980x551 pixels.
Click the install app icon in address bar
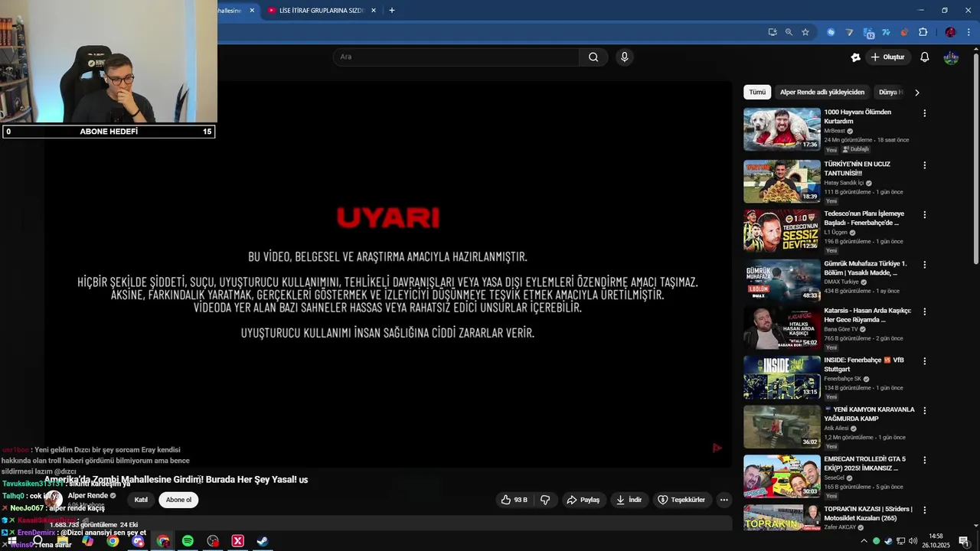[x=772, y=32]
